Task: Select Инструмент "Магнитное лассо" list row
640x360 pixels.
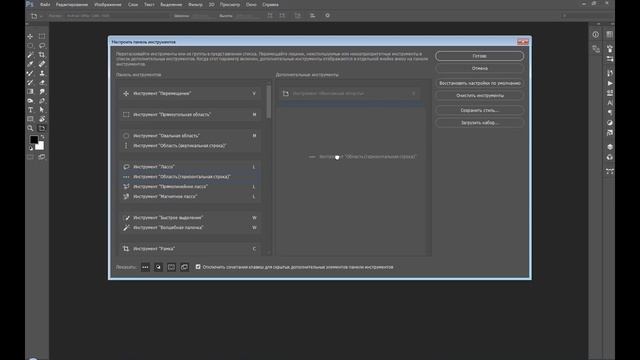Action: point(190,196)
